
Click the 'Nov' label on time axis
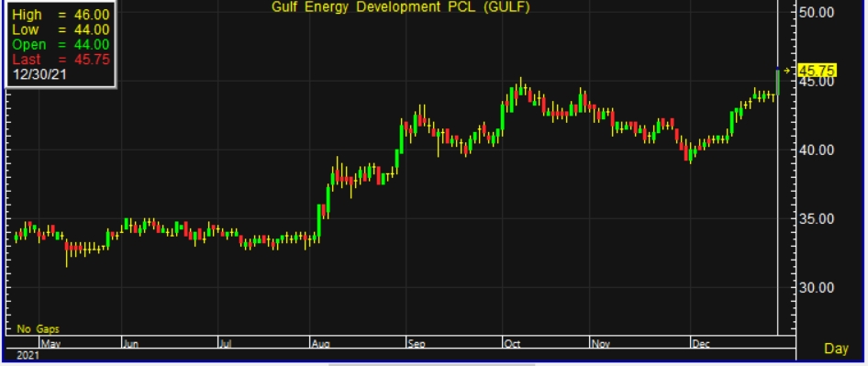point(600,344)
